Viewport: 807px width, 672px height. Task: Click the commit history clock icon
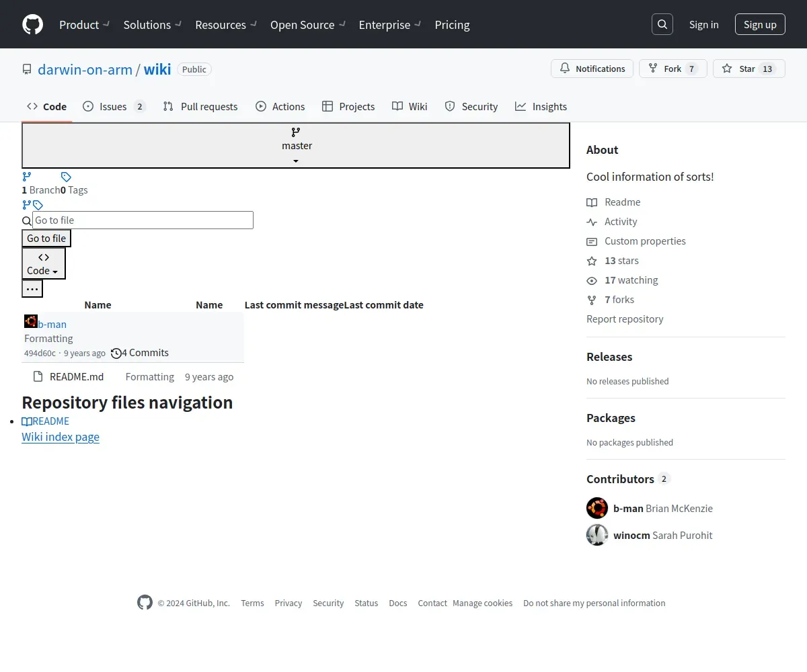tap(116, 353)
